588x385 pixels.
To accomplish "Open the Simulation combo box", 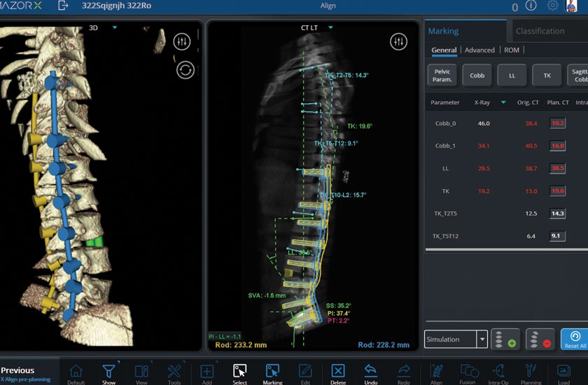I will pyautogui.click(x=456, y=339).
